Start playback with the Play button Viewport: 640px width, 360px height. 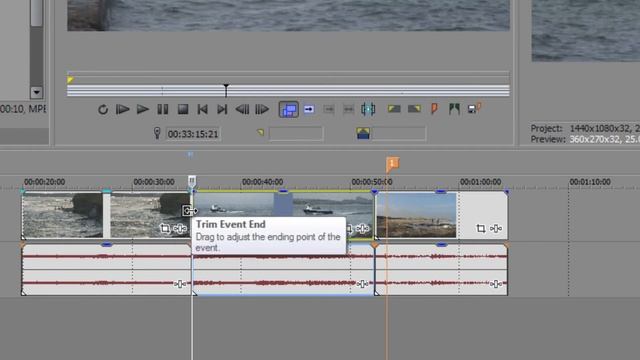click(x=142, y=109)
